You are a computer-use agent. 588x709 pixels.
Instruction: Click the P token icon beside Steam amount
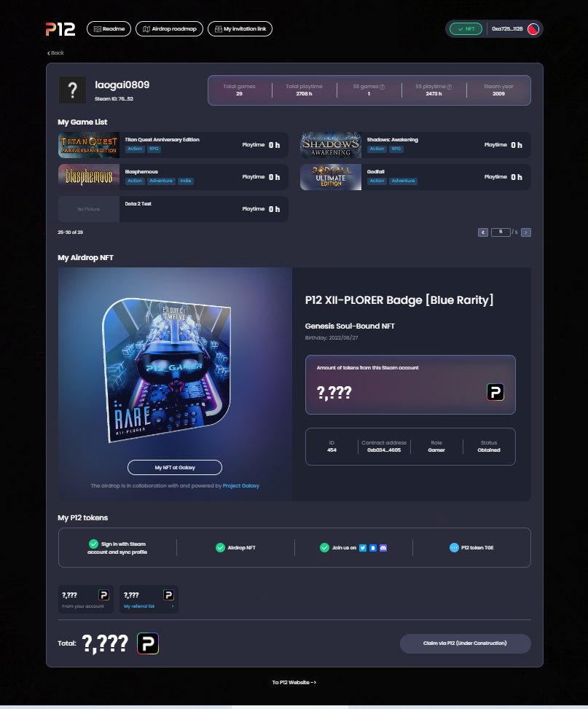[x=495, y=392]
